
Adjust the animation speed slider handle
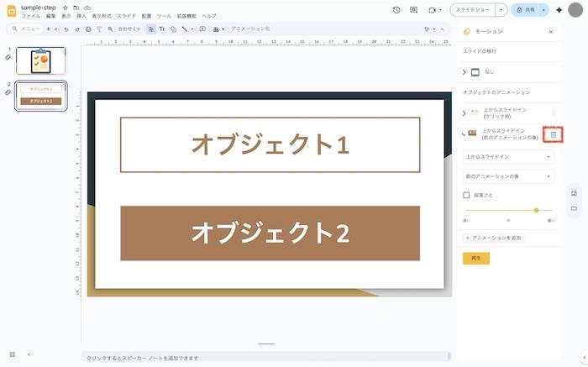click(x=536, y=210)
